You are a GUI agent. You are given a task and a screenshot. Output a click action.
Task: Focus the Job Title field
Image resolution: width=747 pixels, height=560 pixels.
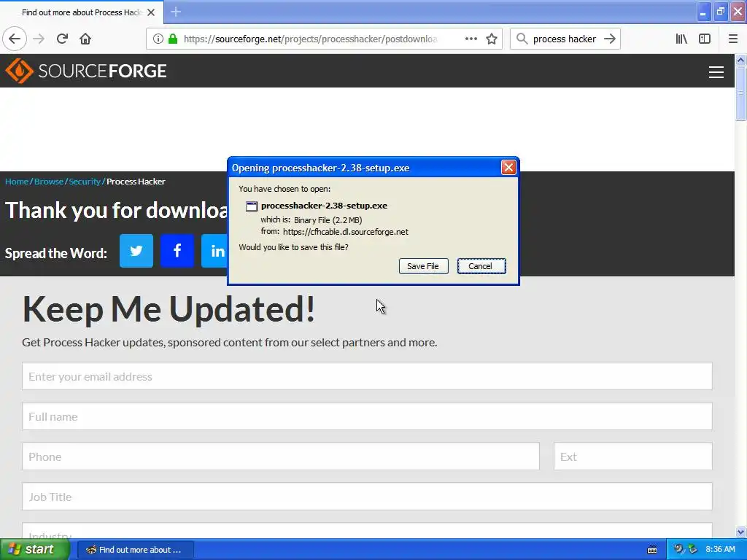tap(367, 496)
